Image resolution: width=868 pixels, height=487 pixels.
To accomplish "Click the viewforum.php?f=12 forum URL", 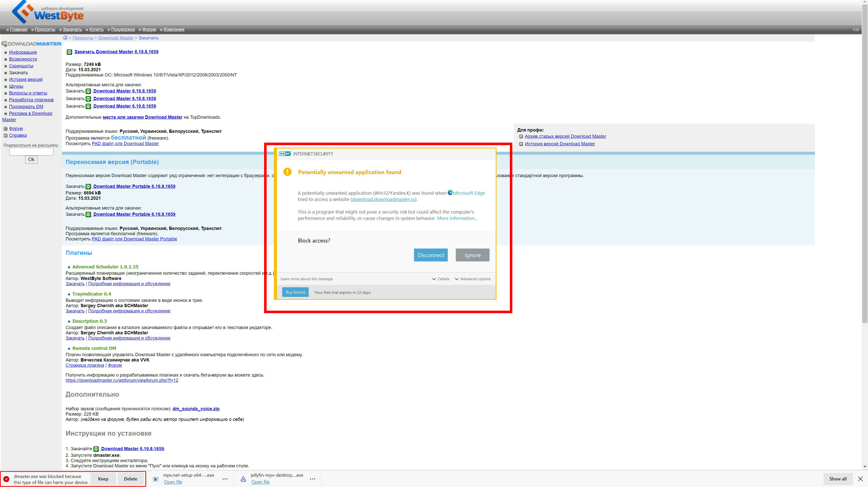I will [122, 380].
